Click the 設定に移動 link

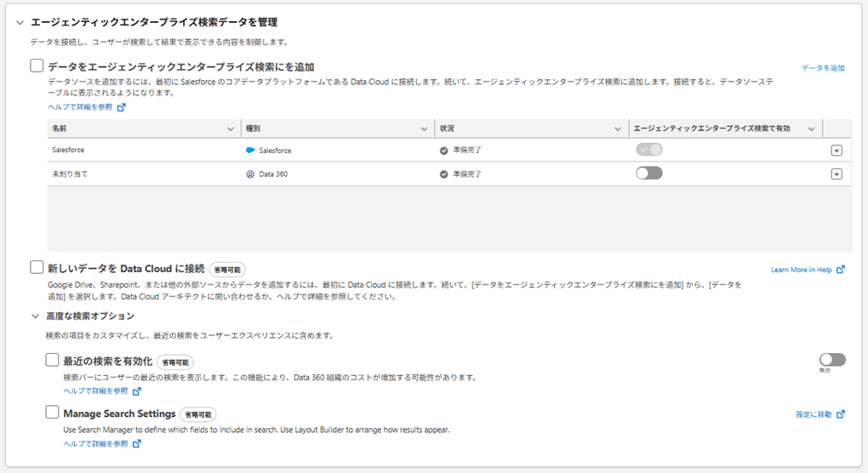click(814, 414)
